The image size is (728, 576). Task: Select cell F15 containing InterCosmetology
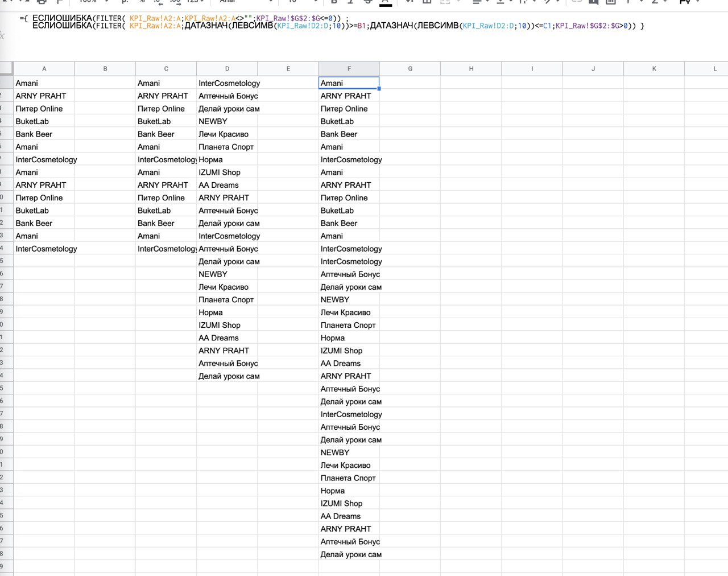click(x=349, y=261)
